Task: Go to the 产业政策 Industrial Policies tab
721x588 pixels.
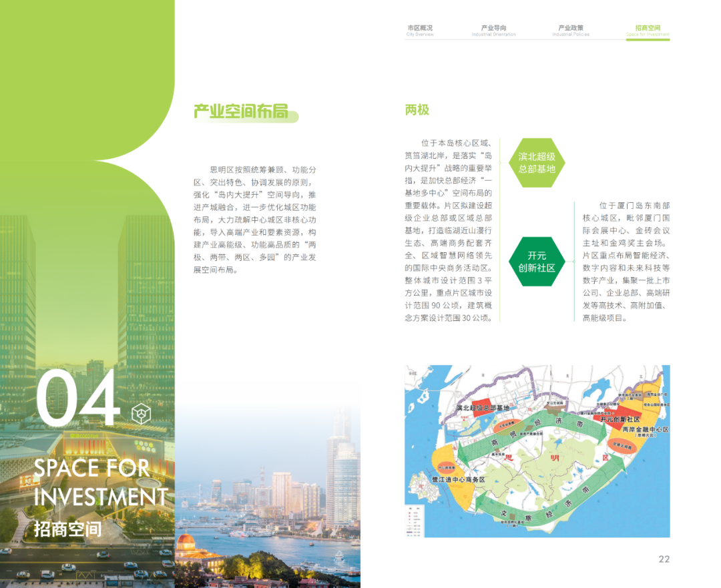Action: click(x=571, y=30)
